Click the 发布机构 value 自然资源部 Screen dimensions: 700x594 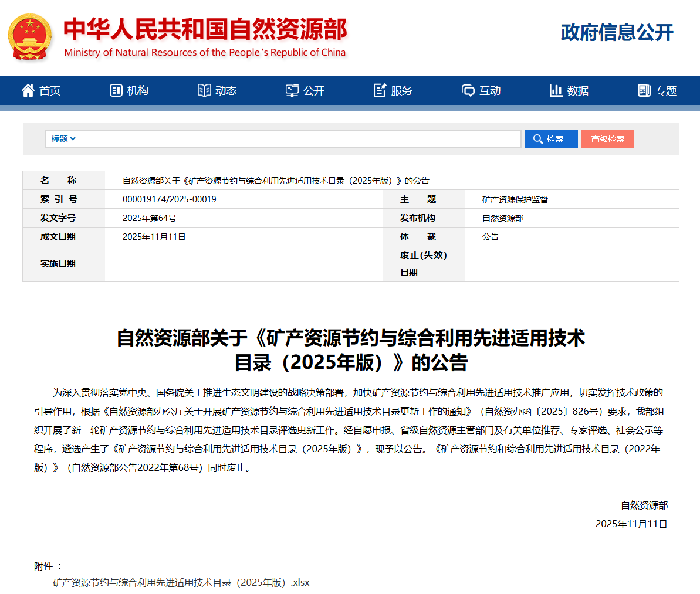tap(503, 218)
